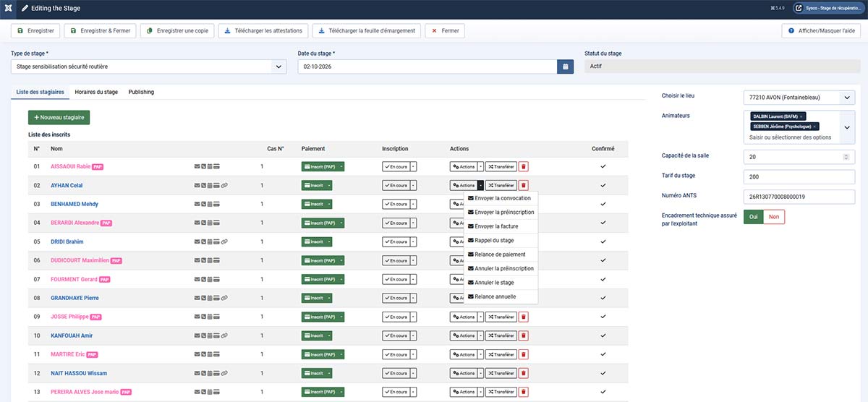The width and height of the screenshot is (868, 402).
Task: Click Transférer button for AISSAOUI Rabie
Action: 501,166
